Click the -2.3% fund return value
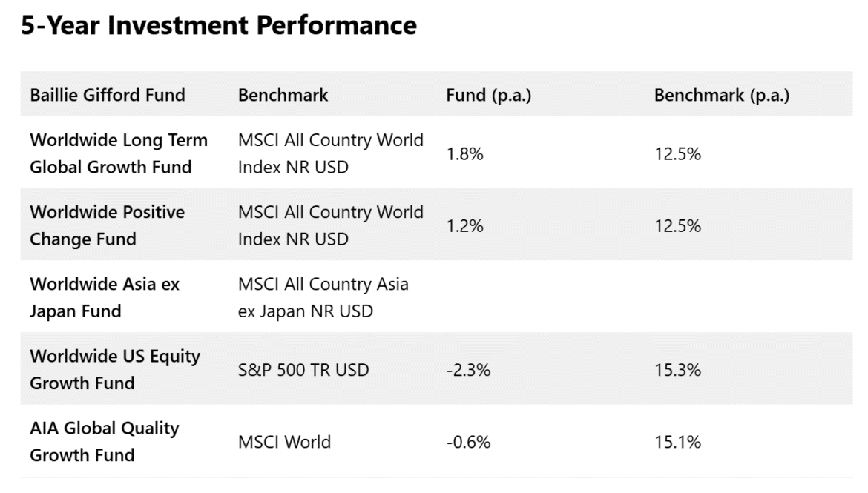The width and height of the screenshot is (868, 493). (x=468, y=369)
